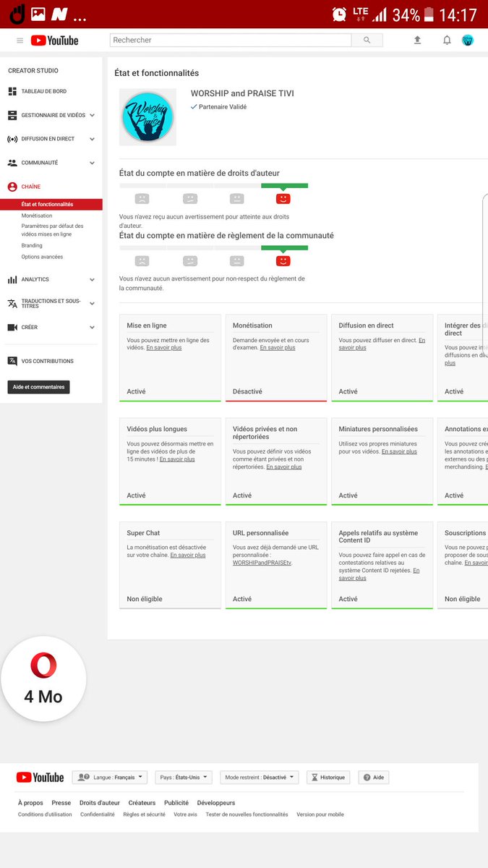The height and width of the screenshot is (868, 488).
Task: Tap the image notification icon in status bar
Action: point(38,14)
